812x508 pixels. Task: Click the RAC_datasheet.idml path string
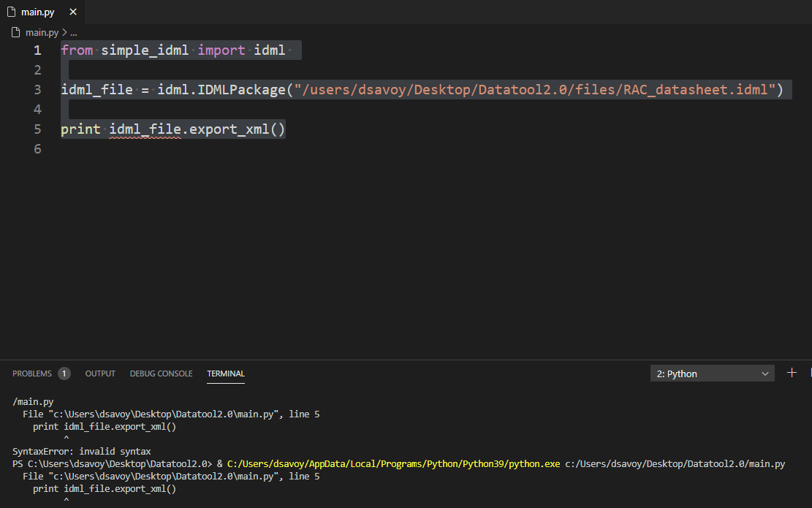[x=535, y=90]
